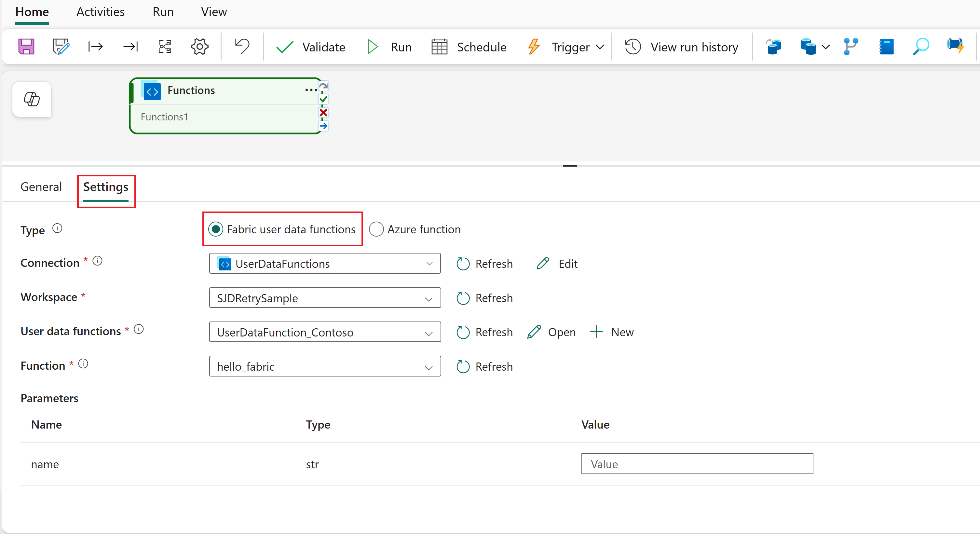Click the Value field for the name parameter

[x=697, y=464]
